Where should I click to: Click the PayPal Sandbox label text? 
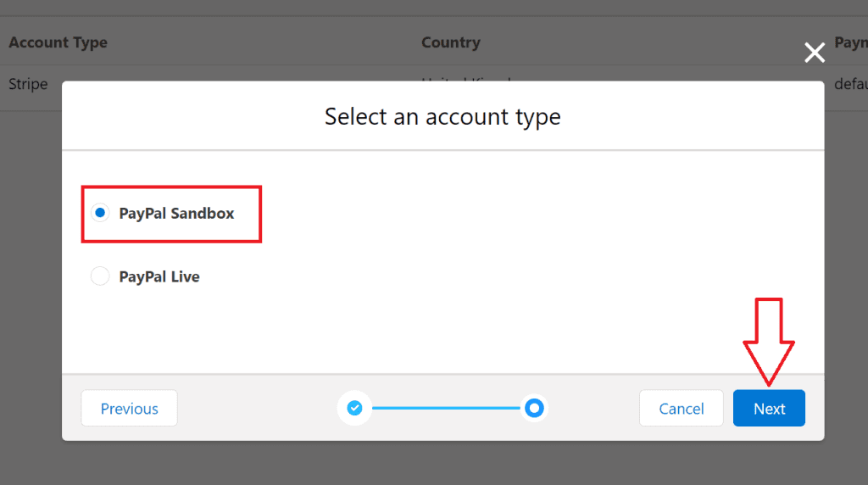[176, 214]
